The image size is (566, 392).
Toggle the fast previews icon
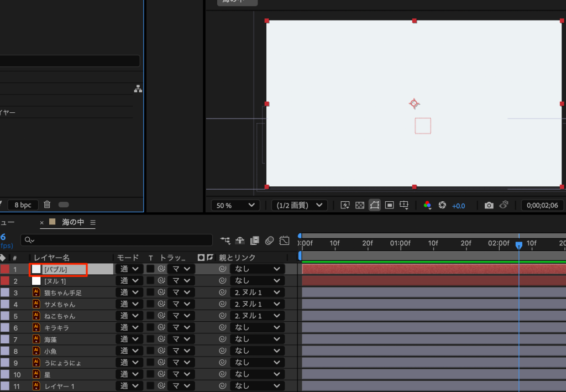click(x=345, y=205)
